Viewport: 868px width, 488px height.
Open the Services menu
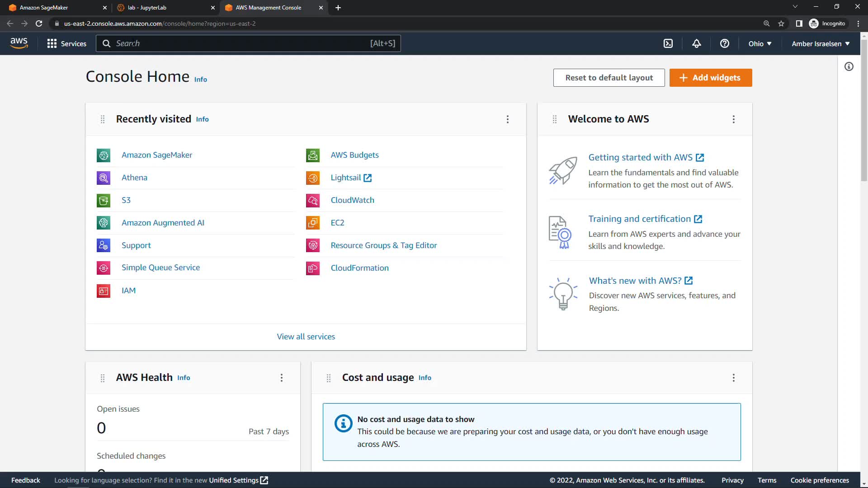pyautogui.click(x=67, y=44)
